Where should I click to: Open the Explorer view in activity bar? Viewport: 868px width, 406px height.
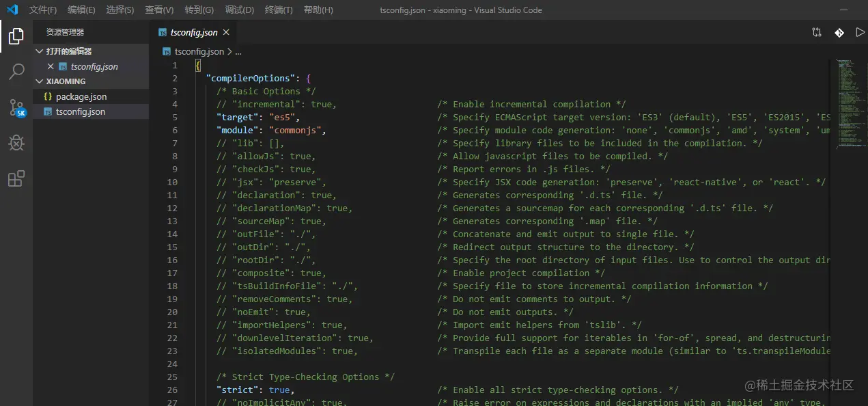pos(16,36)
